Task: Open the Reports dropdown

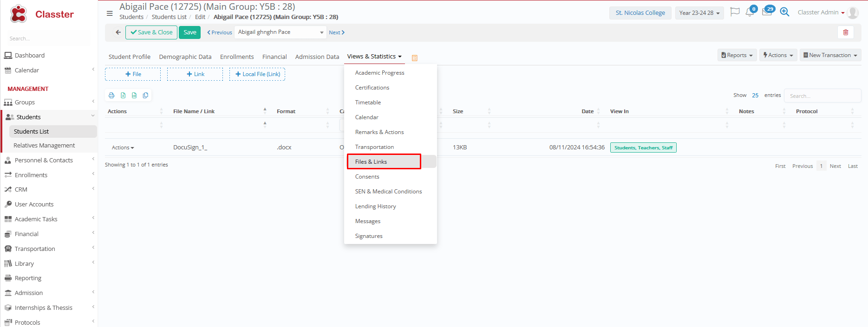Action: [737, 55]
